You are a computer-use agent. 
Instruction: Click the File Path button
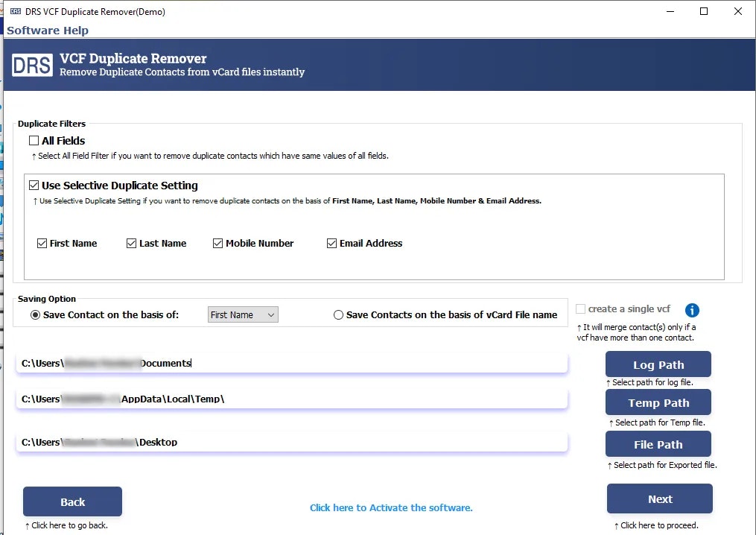tap(658, 444)
